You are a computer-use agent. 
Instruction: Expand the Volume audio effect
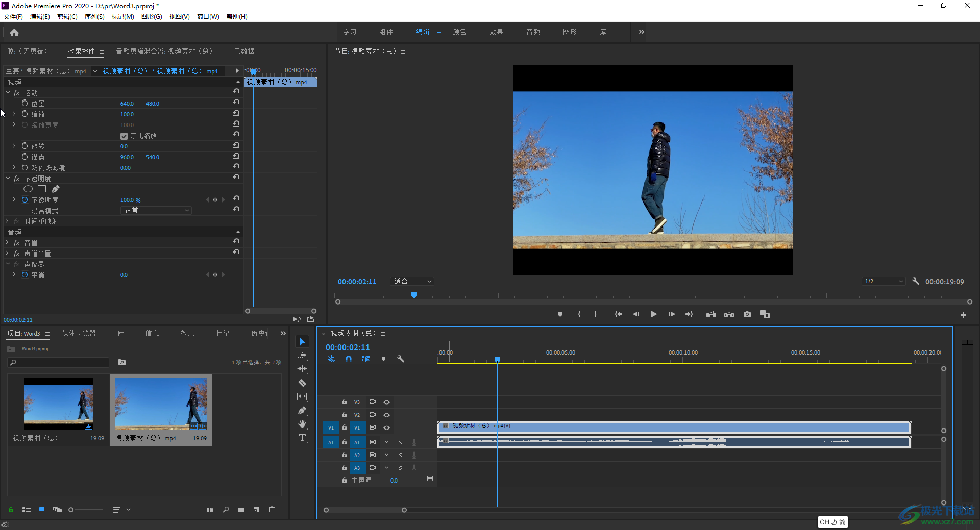(7, 243)
